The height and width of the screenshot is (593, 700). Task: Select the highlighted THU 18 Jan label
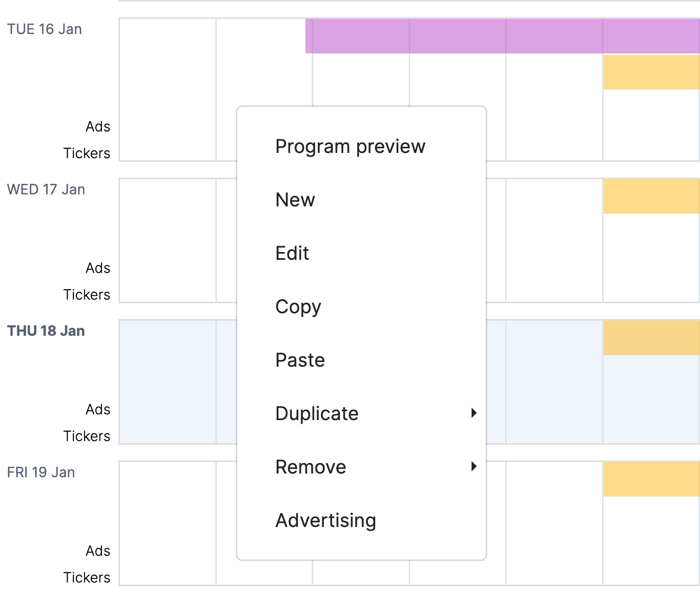46,331
